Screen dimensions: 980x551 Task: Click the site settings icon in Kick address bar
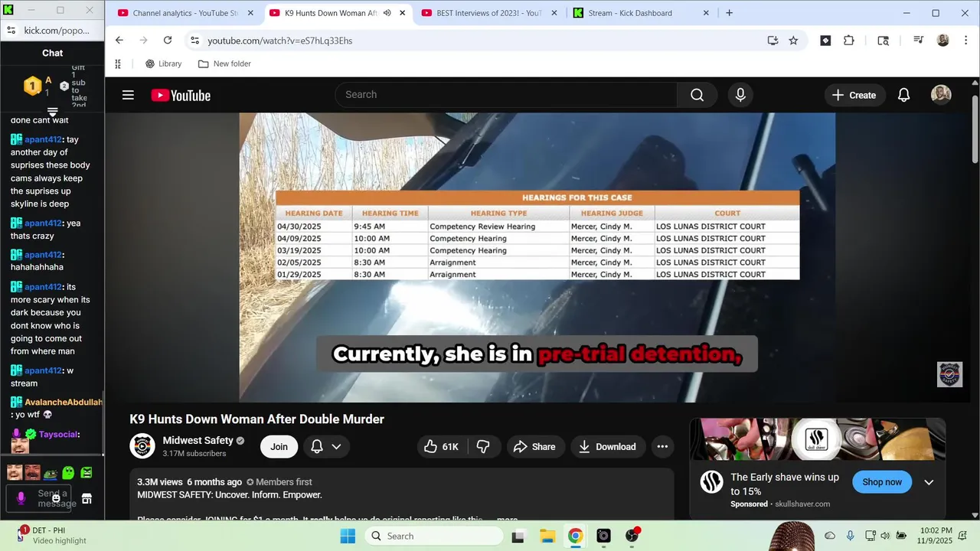click(11, 31)
